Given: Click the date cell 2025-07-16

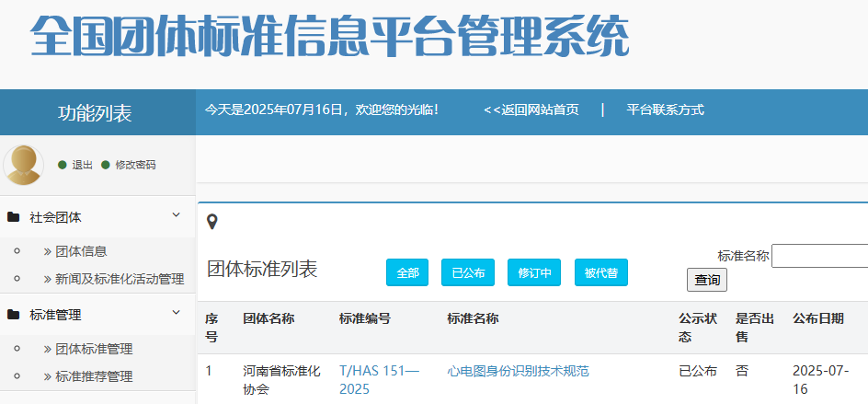Looking at the screenshot, I should point(821,380).
